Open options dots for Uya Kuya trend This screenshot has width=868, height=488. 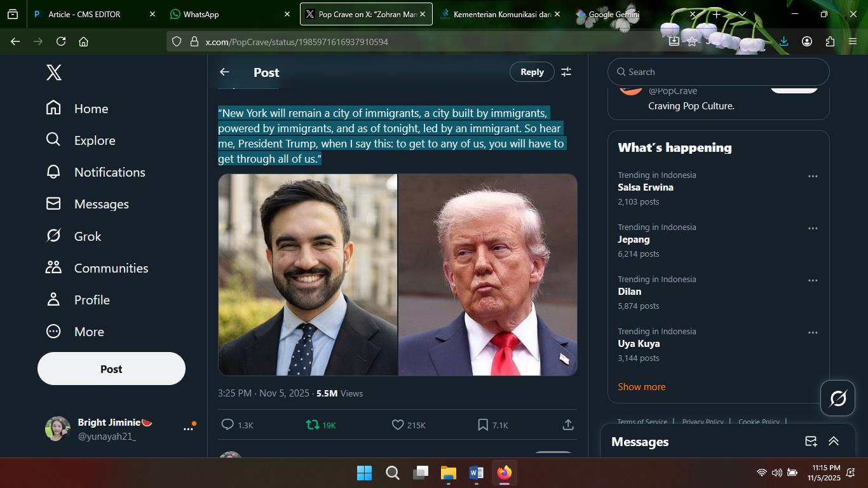(x=813, y=332)
